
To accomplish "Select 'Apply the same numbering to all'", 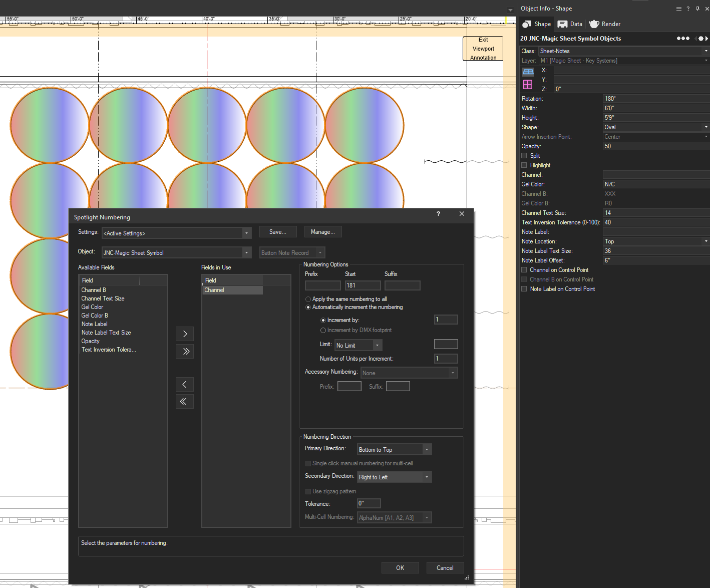I will click(308, 299).
